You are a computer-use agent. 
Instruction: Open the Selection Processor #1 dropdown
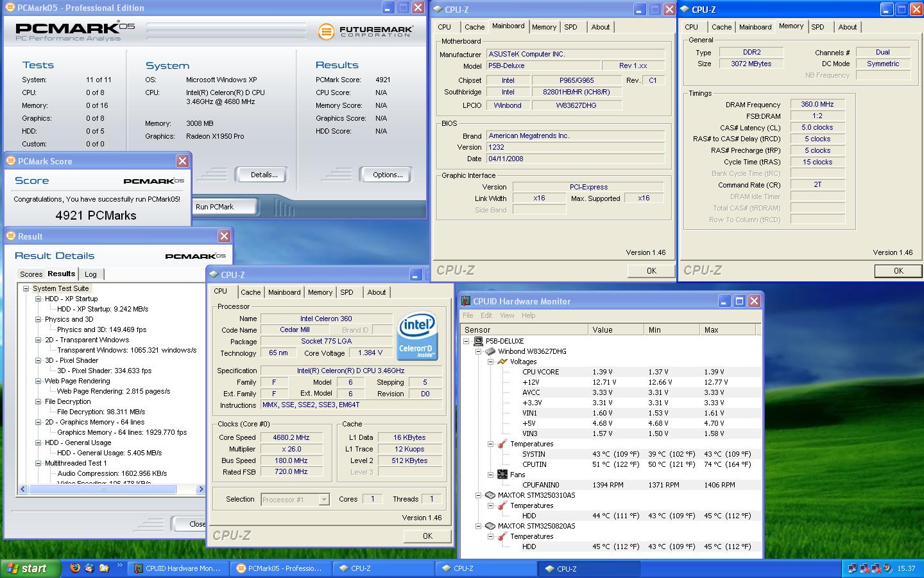click(x=324, y=500)
